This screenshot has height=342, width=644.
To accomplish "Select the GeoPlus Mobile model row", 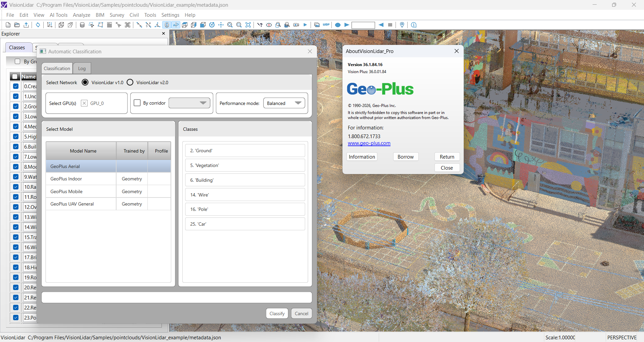I will tap(108, 191).
